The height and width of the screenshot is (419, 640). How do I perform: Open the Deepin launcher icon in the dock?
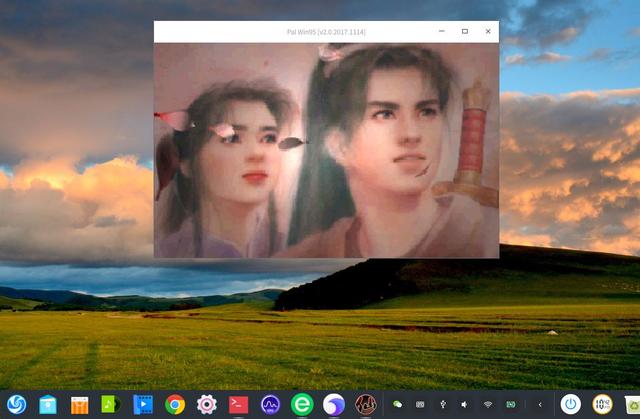[x=17, y=404]
